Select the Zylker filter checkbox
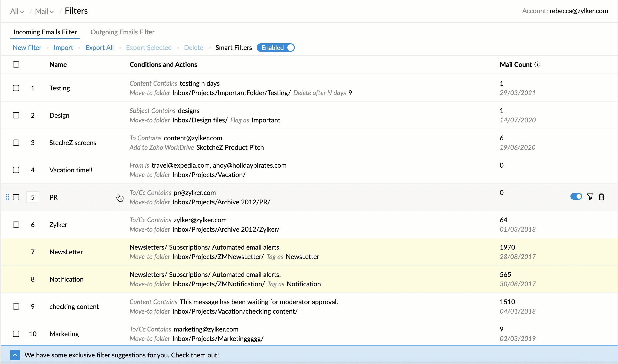Image resolution: width=618 pixels, height=364 pixels. point(16,225)
